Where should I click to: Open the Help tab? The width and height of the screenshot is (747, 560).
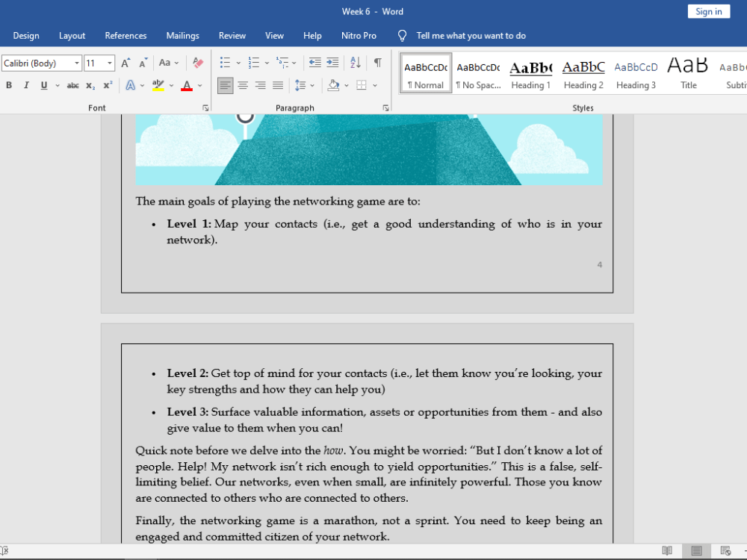[312, 36]
